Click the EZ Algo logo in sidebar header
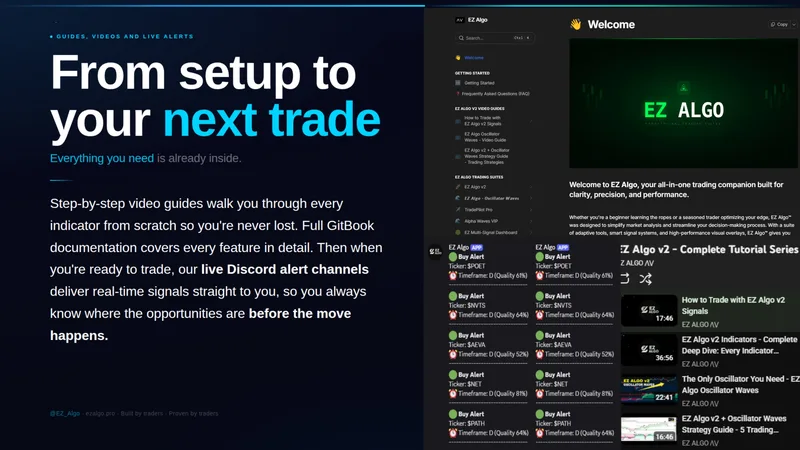800x450 pixels. coord(459,20)
